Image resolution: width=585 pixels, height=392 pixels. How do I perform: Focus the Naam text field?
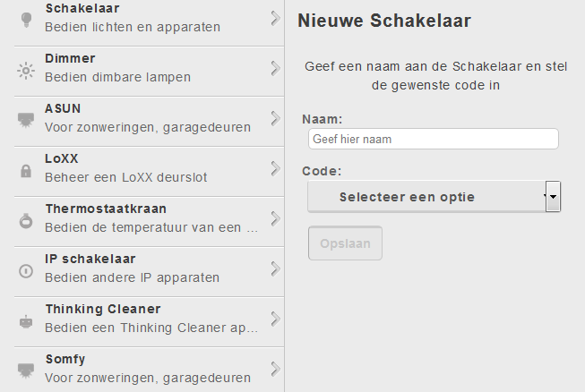[x=433, y=139]
